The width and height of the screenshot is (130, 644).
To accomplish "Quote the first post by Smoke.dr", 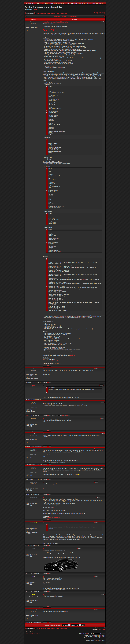I will coord(103,22).
